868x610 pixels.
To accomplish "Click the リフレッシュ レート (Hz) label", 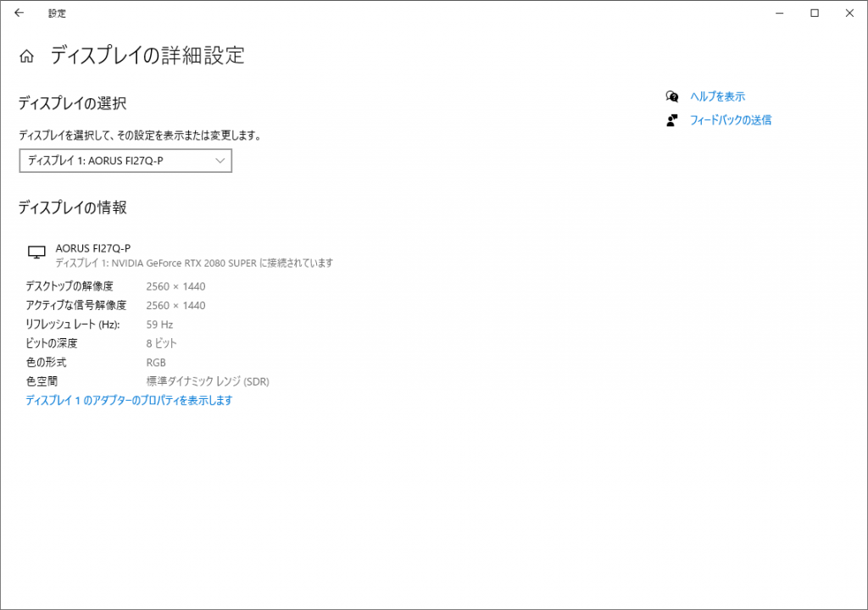I will [x=73, y=324].
